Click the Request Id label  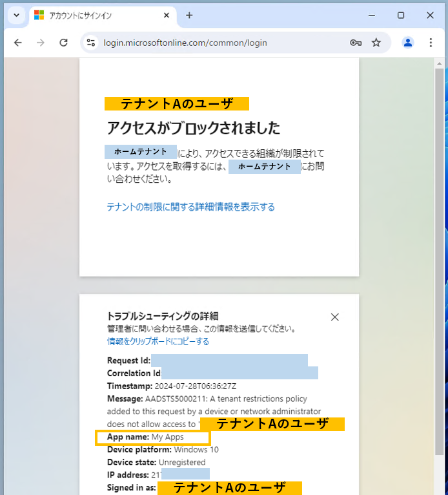click(x=128, y=361)
